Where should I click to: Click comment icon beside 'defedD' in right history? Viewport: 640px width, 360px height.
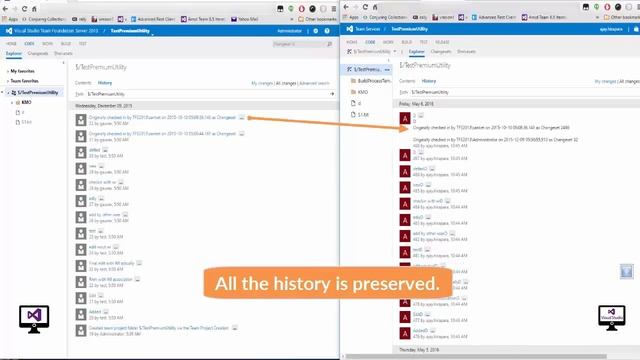click(x=432, y=168)
